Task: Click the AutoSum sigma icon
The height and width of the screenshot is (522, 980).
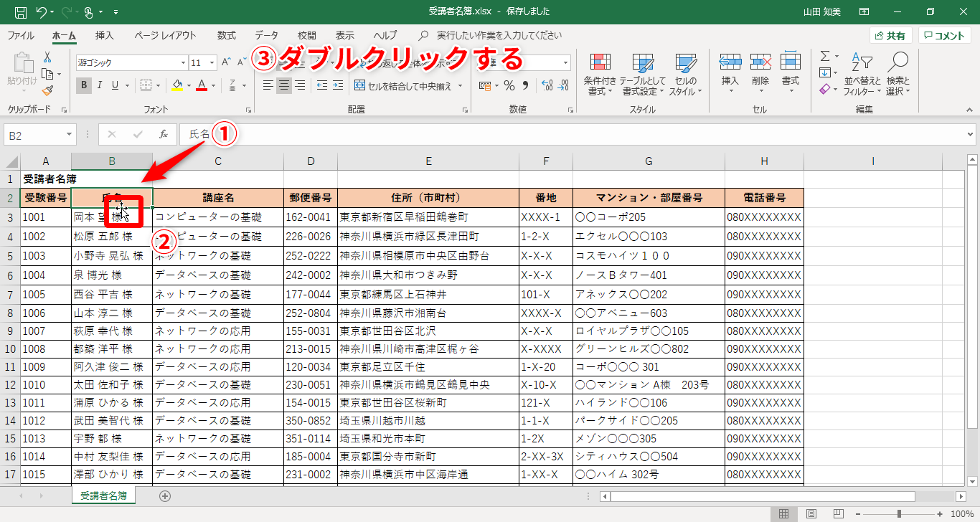Action: tap(825, 57)
